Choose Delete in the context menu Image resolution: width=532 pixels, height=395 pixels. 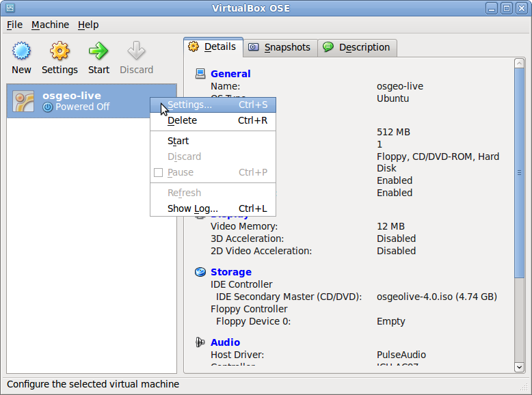(213, 120)
